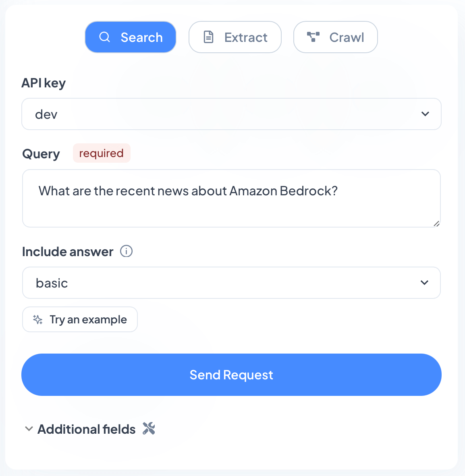Click the red required badge

click(102, 153)
